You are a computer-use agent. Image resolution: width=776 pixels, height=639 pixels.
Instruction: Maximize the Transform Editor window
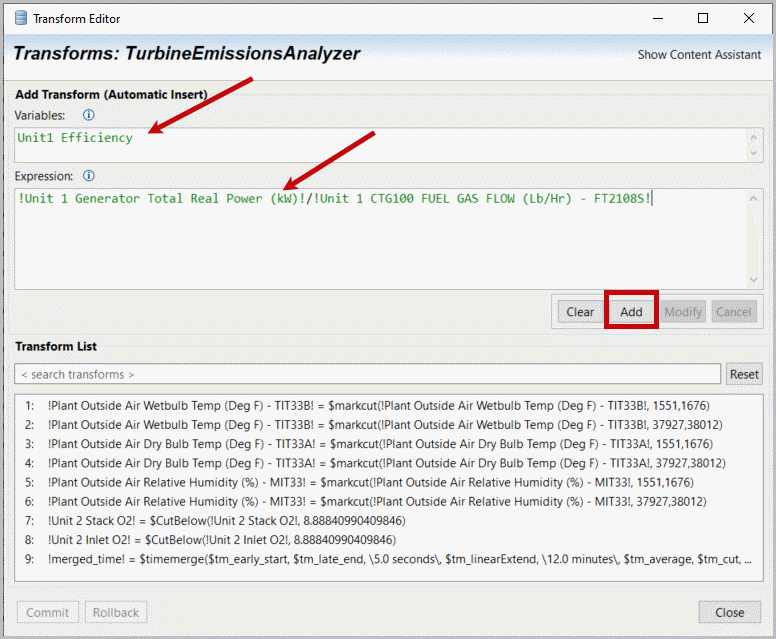703,18
